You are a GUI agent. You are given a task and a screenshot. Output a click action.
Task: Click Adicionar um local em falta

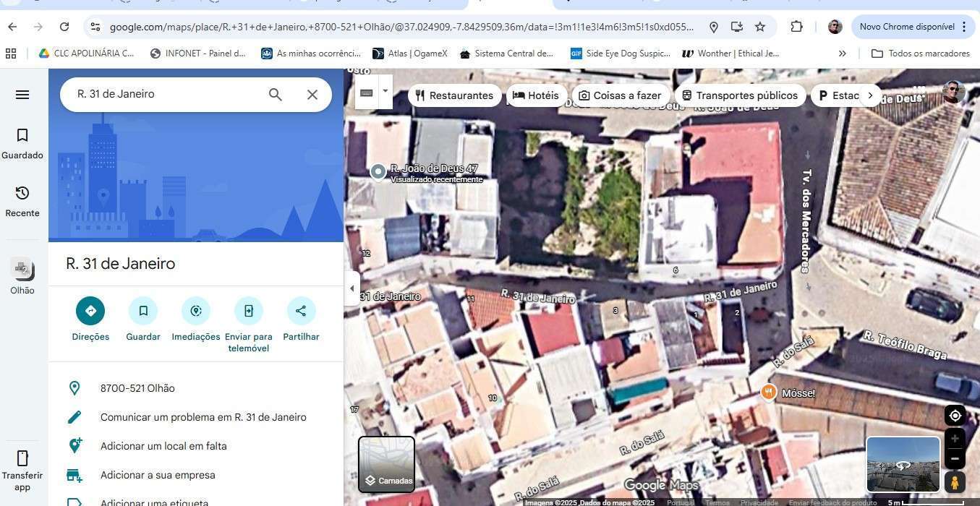[x=163, y=446]
